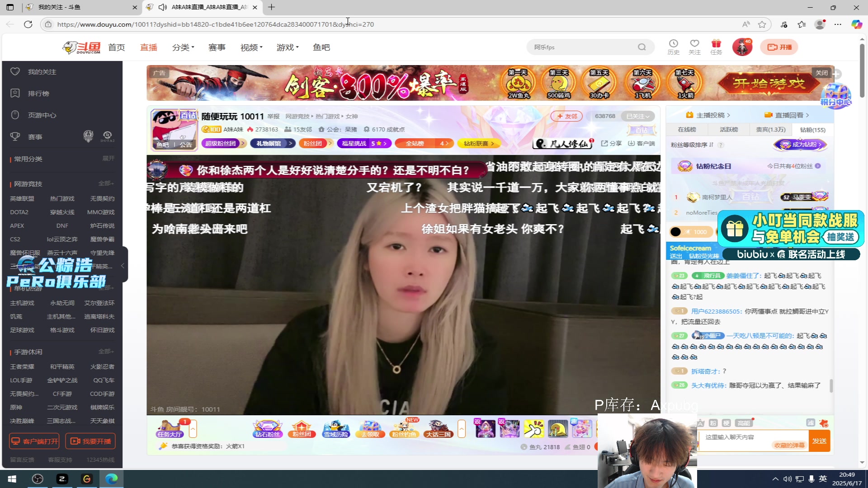868x488 pixels.
Task: Click the DOTA2 event icon in sidebar
Action: [x=107, y=136]
